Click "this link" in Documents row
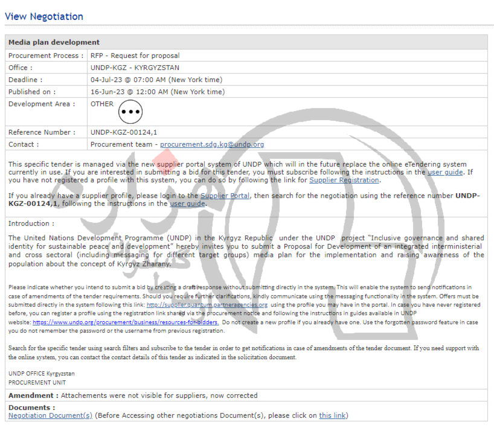The width and height of the screenshot is (494, 448). pyautogui.click(x=332, y=415)
